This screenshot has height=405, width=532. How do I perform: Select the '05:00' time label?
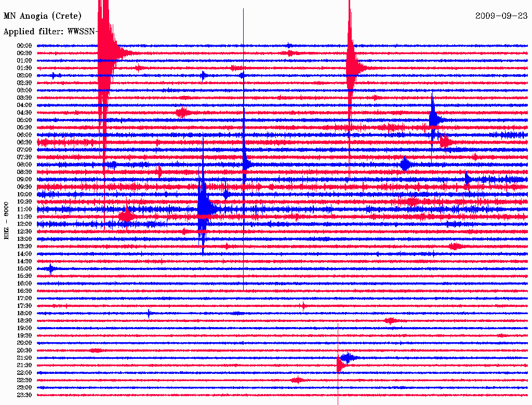point(24,120)
